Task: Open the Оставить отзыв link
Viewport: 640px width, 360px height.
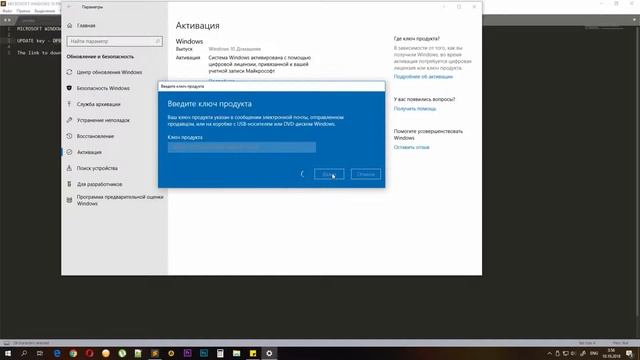Action: (x=411, y=147)
